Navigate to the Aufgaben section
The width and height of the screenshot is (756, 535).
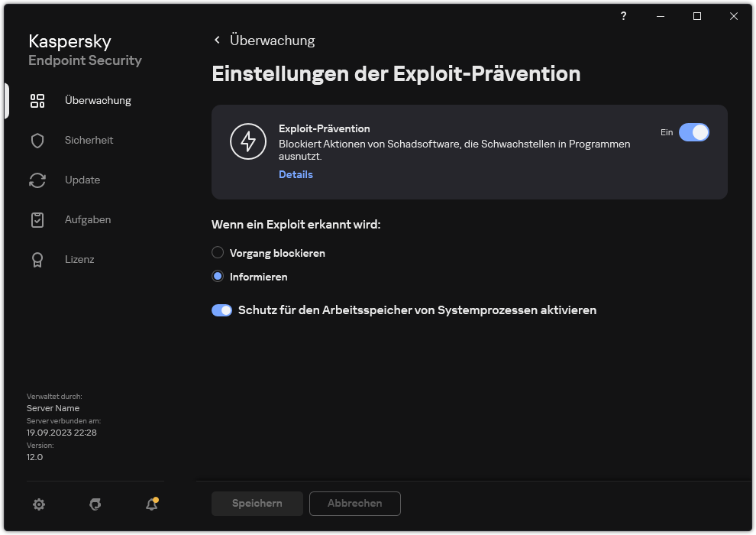pyautogui.click(x=87, y=219)
